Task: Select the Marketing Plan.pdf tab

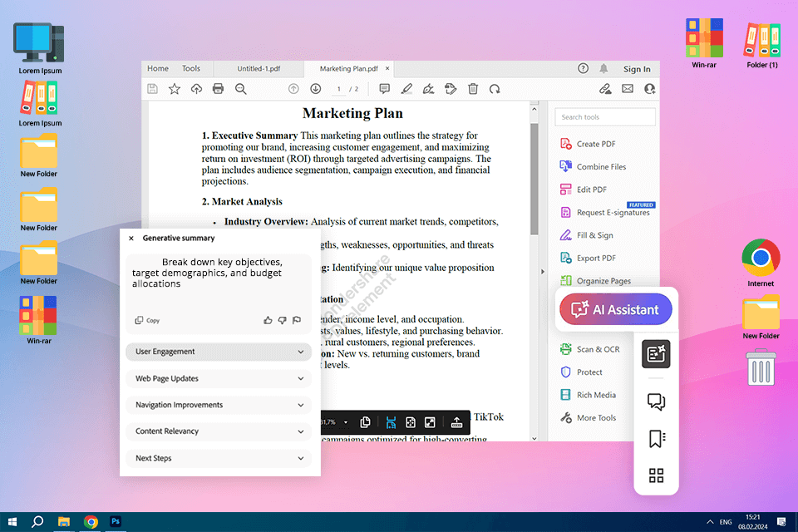Action: click(348, 69)
